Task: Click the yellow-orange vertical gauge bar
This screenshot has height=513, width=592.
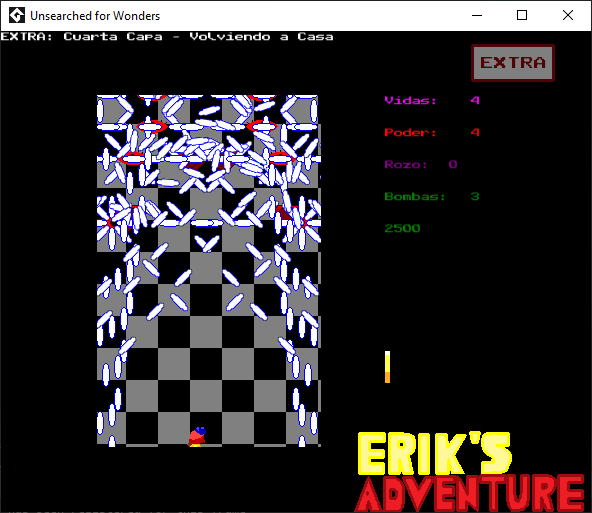Action: point(387,367)
